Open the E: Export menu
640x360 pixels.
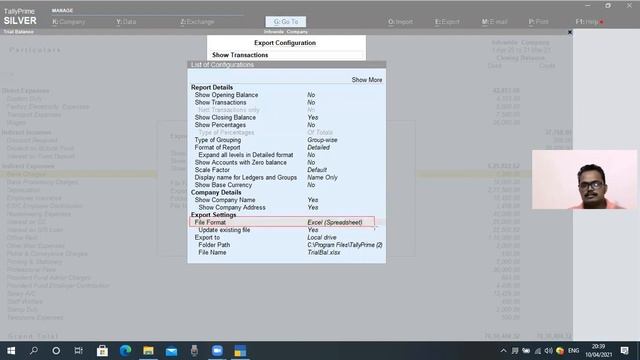pos(447,22)
